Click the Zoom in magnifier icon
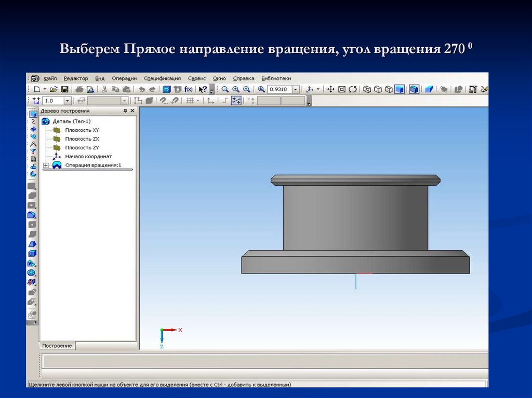Screen dimensions: 532x398 pyautogui.click(x=236, y=89)
